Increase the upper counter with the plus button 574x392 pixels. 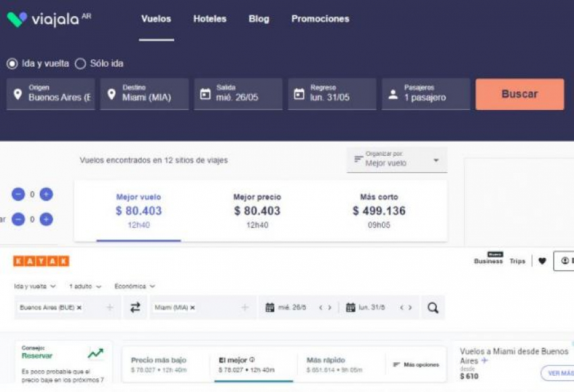coord(46,194)
